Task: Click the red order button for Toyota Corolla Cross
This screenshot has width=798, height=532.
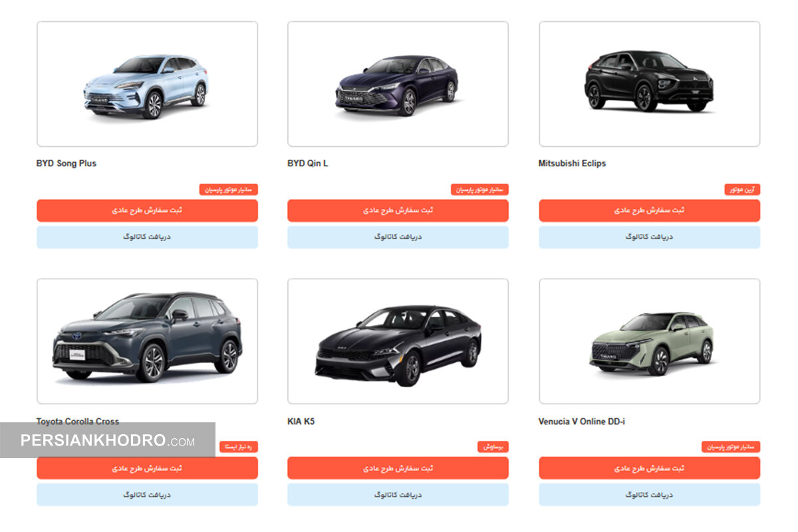Action: [147, 468]
